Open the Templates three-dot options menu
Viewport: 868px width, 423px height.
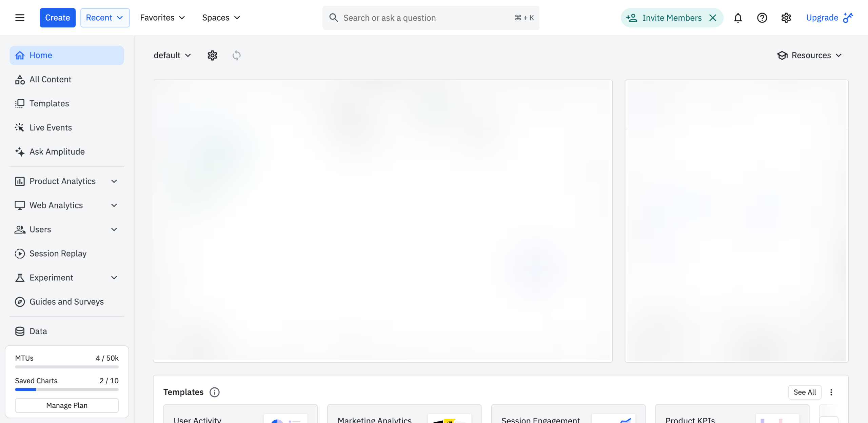(831, 392)
